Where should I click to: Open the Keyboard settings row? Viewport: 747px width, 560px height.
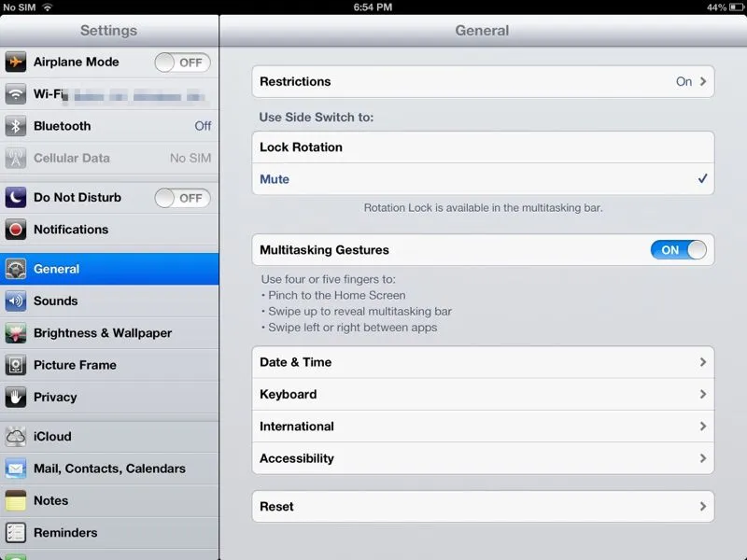(482, 395)
